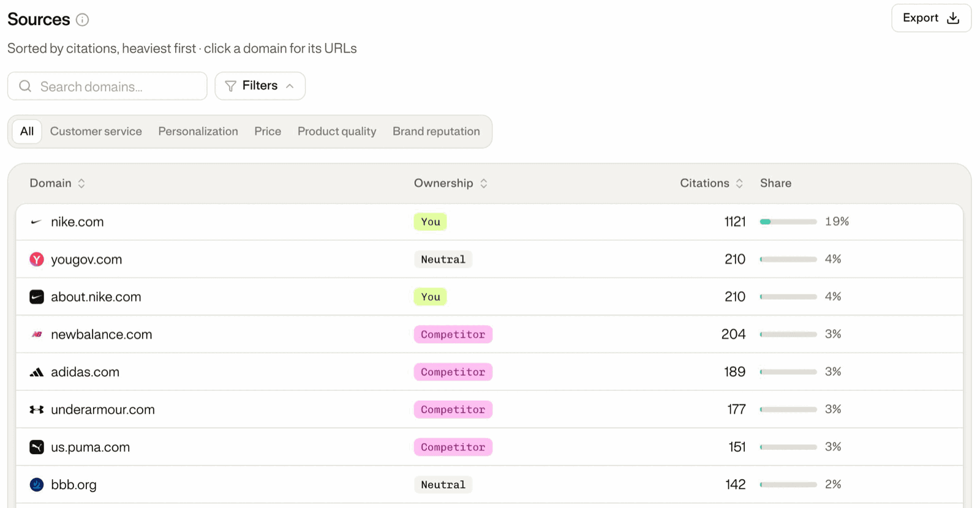This screenshot has width=980, height=508.
Task: Open bbb.org domain URLs
Action: (x=73, y=485)
